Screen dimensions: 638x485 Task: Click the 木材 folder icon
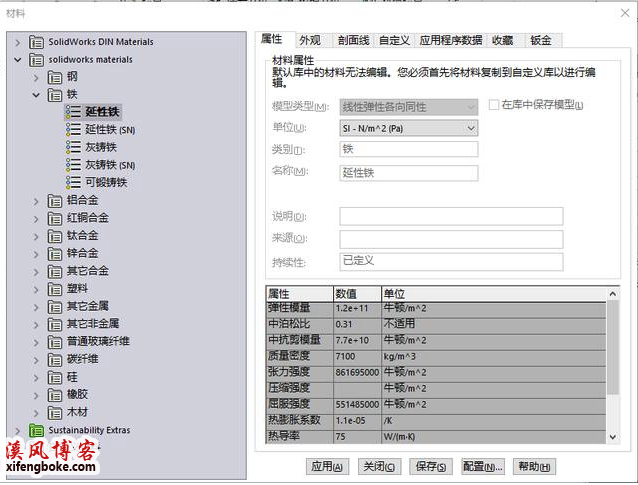(55, 413)
